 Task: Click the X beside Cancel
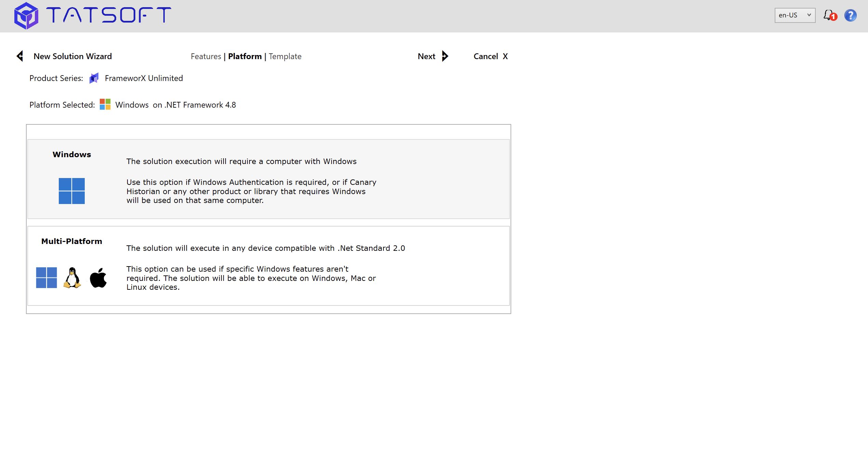click(505, 56)
